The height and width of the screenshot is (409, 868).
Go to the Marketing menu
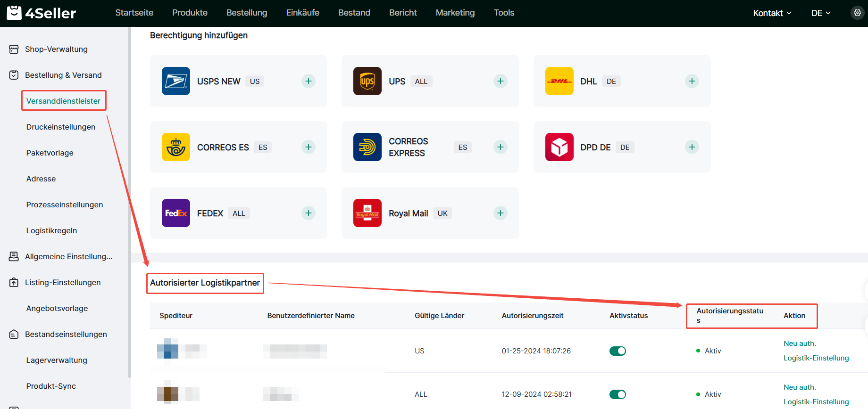[455, 13]
